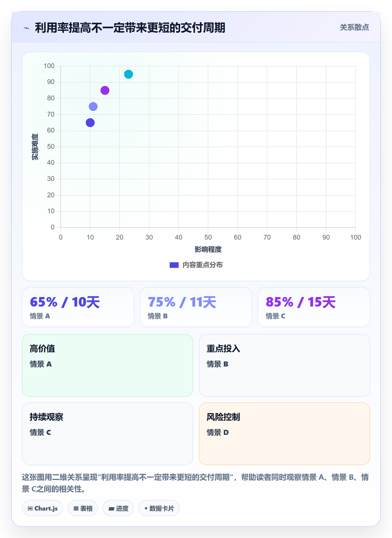
Task: Open the 持续观察 quadrant card
Action: pos(108,434)
